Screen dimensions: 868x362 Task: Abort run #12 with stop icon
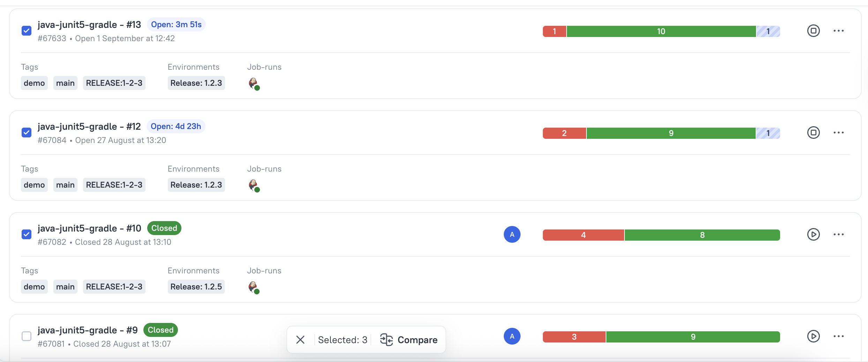point(814,133)
